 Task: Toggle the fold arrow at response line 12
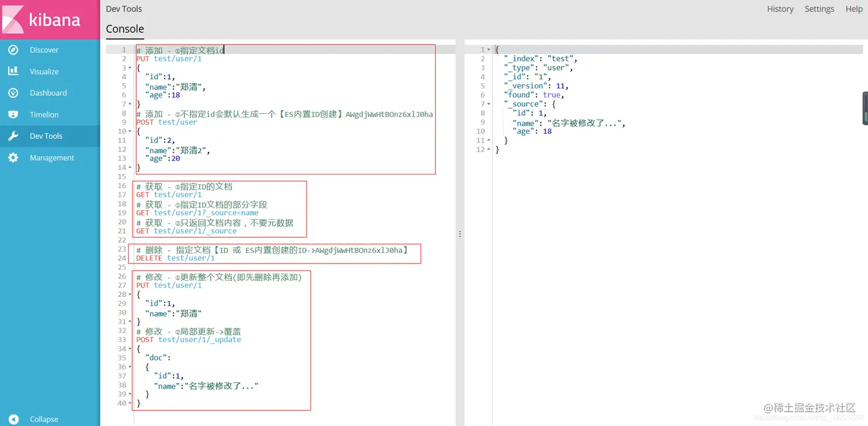pos(489,149)
